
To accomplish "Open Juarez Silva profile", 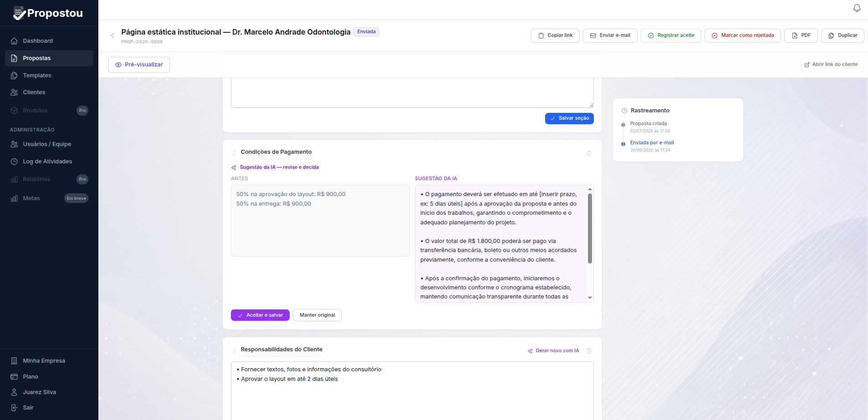I will click(x=49, y=392).
